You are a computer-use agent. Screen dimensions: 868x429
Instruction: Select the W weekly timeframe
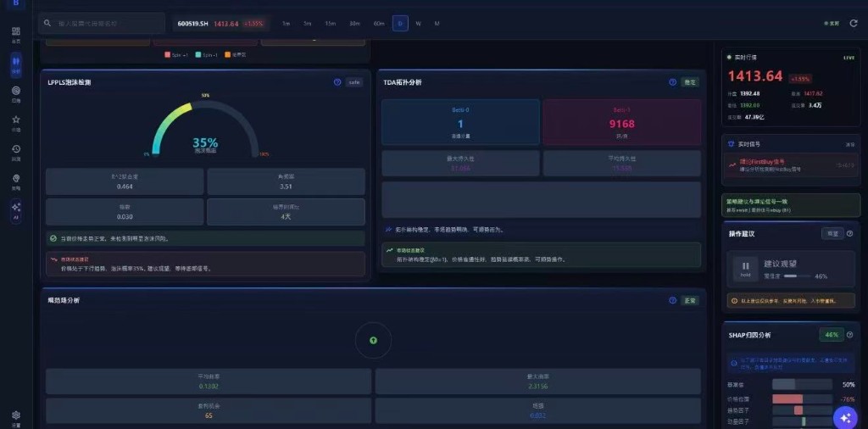pyautogui.click(x=418, y=23)
